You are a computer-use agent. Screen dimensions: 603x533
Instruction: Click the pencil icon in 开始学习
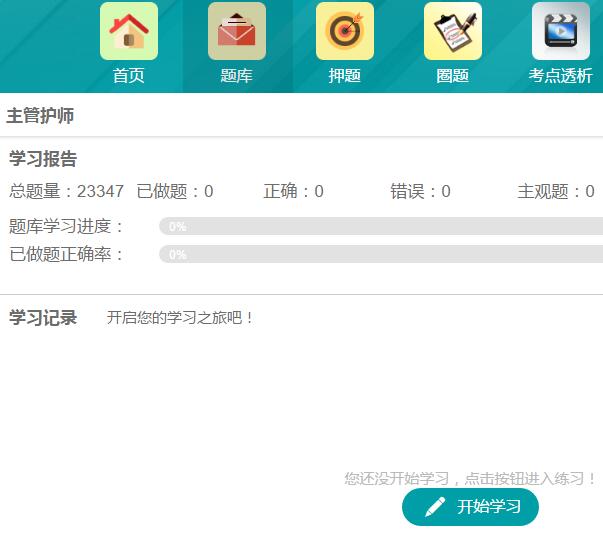pos(435,507)
